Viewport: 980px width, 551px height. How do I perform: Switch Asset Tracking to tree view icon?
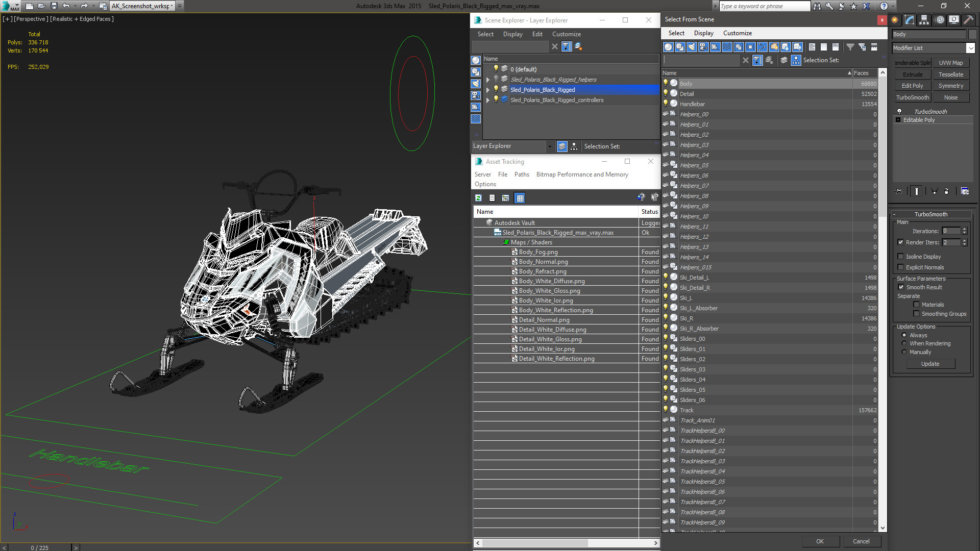point(505,198)
